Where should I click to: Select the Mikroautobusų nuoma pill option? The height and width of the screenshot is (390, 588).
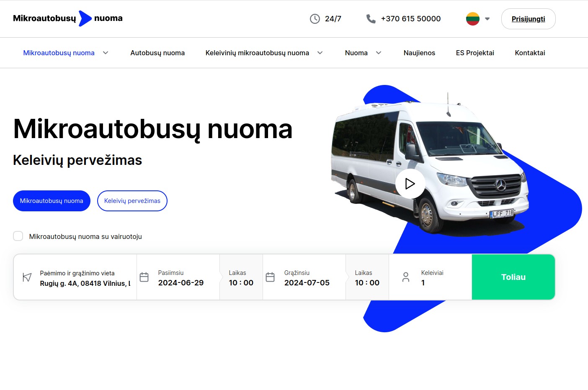coord(52,201)
